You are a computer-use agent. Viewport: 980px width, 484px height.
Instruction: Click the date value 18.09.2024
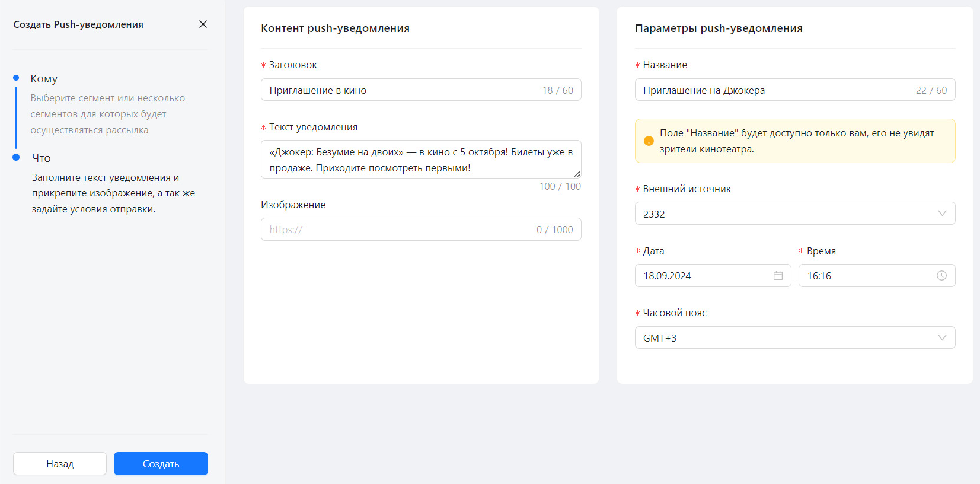tap(667, 276)
